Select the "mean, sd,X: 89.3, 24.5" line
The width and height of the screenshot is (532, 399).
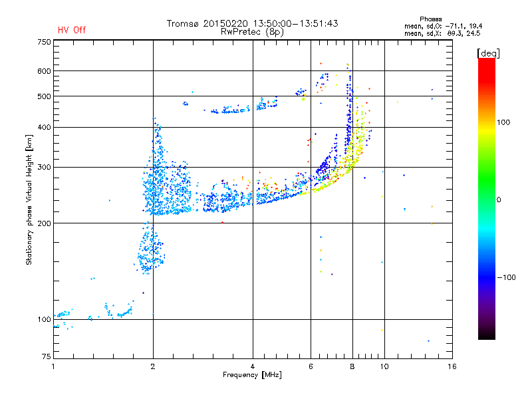442,33
